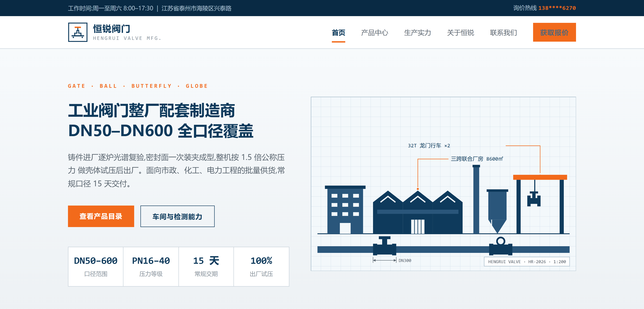Click the HENGRUI VALVE · HR-2026 title block
Image resolution: width=644 pixels, height=309 pixels.
[x=527, y=262]
